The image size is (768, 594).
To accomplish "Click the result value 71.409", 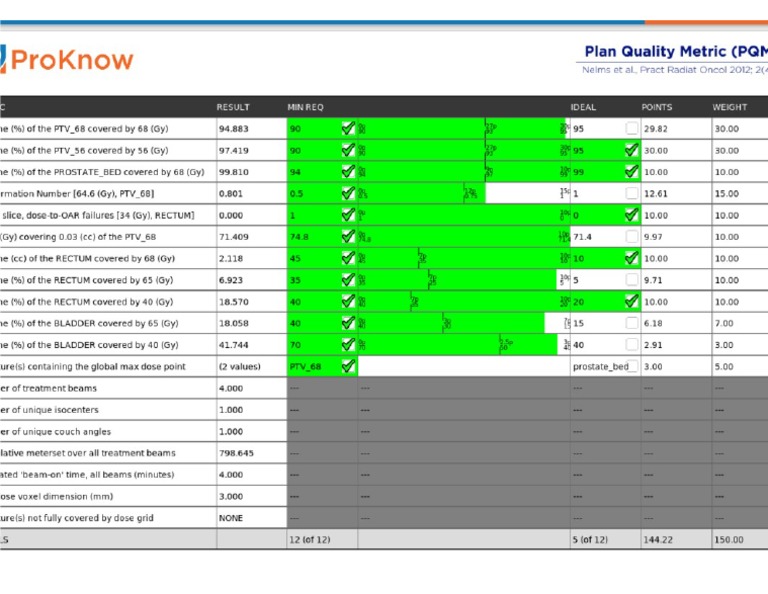I will (x=233, y=237).
